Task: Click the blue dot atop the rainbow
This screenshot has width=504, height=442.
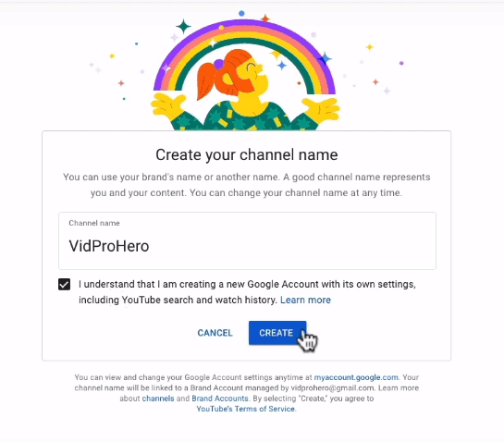Action: pos(241,13)
